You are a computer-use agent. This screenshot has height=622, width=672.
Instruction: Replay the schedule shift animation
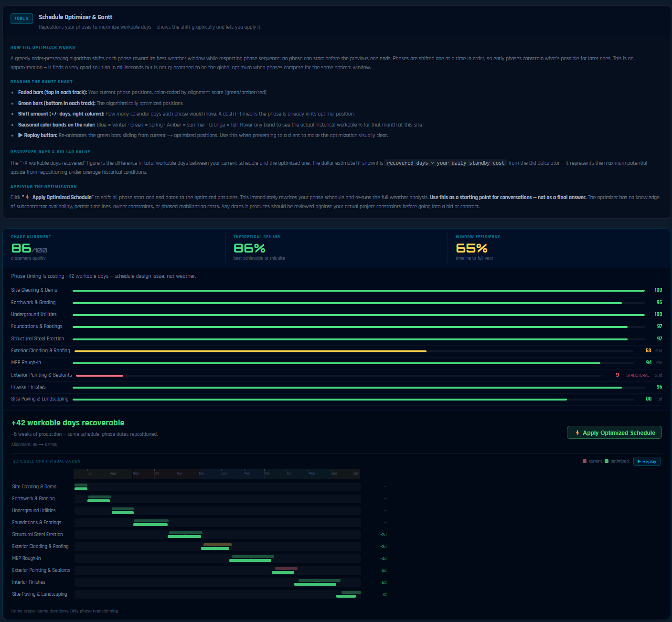pyautogui.click(x=647, y=461)
